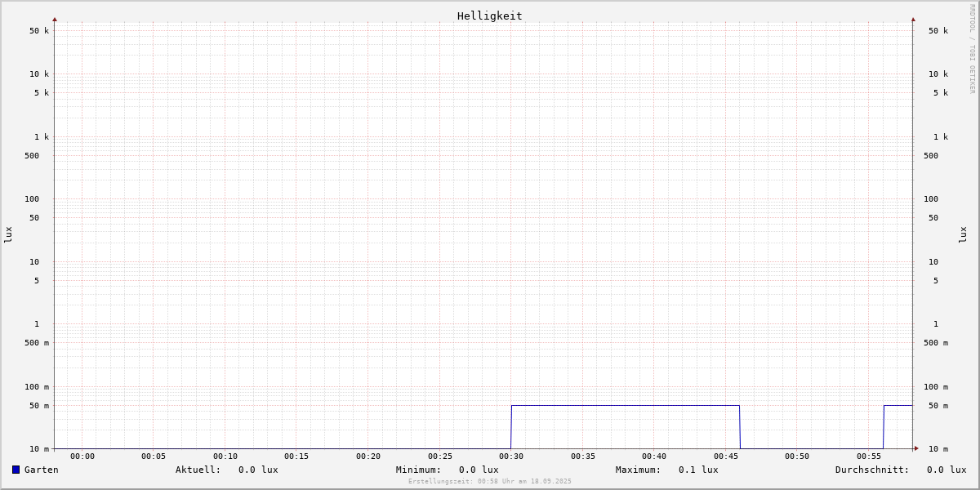The width and height of the screenshot is (980, 490).
Task: Click the 50 m label on right axis
Action: [938, 406]
